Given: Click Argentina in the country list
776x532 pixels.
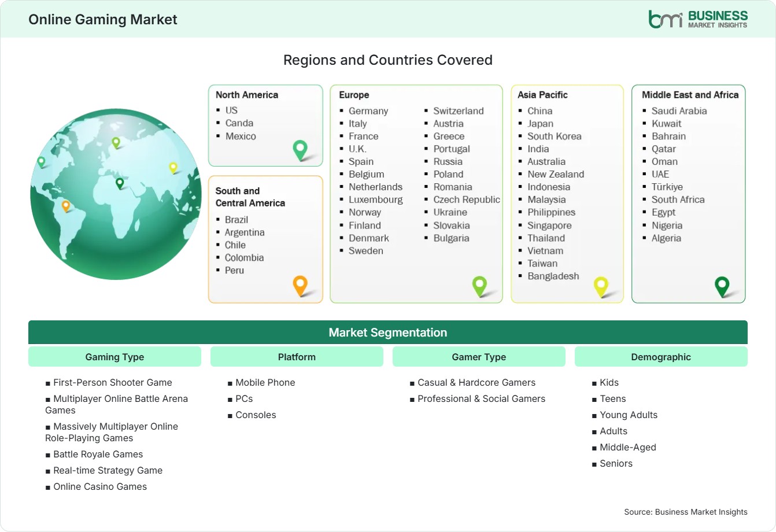Looking at the screenshot, I should [245, 232].
